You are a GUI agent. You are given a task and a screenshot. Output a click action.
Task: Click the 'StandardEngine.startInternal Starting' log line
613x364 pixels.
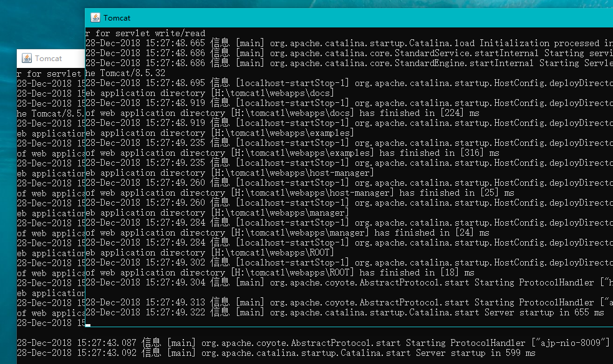click(349, 64)
